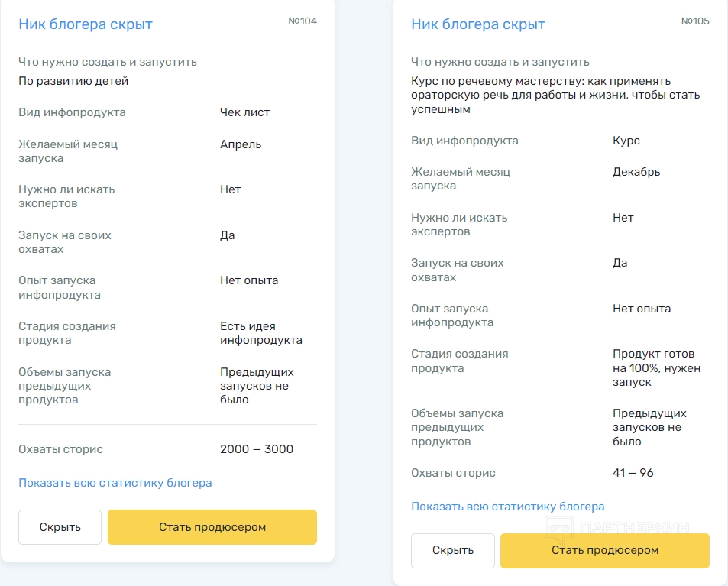Click the 'Апрель' launch month value
This screenshot has width=728, height=586.
241,144
